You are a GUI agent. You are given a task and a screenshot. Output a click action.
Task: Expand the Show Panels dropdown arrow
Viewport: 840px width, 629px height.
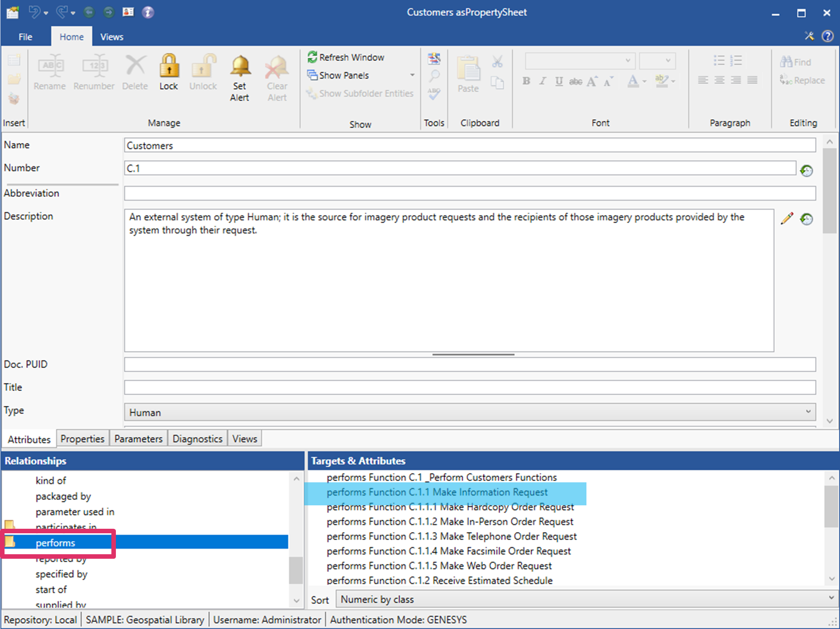point(412,75)
